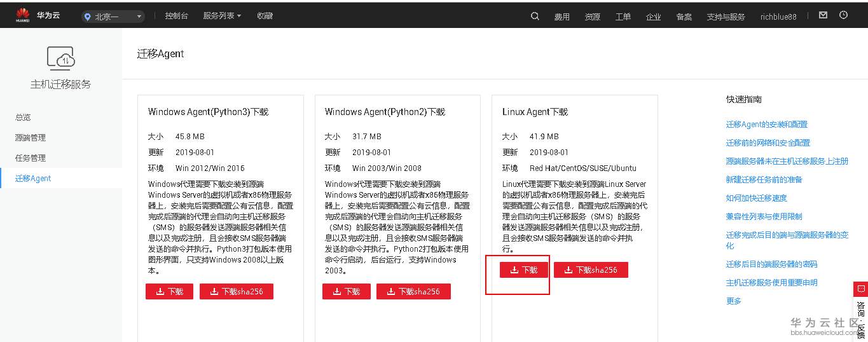Viewport: 868px width, 342px height.
Task: Download sha256 for Windows Agent Python3
Action: [x=237, y=291]
